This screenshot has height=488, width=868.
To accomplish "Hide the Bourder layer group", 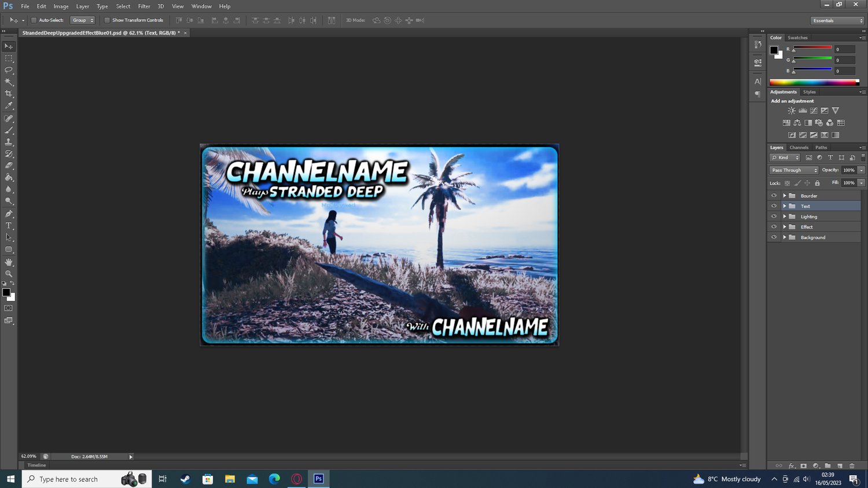I will (x=774, y=196).
